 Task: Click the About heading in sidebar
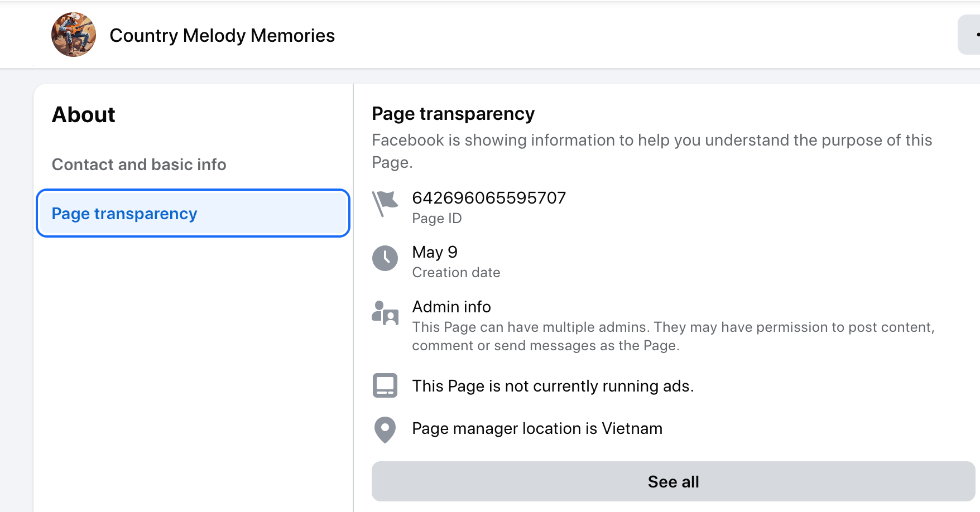(x=84, y=115)
